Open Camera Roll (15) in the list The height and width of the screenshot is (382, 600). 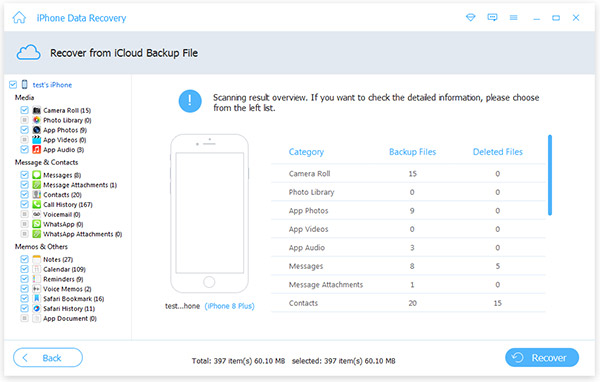[67, 110]
